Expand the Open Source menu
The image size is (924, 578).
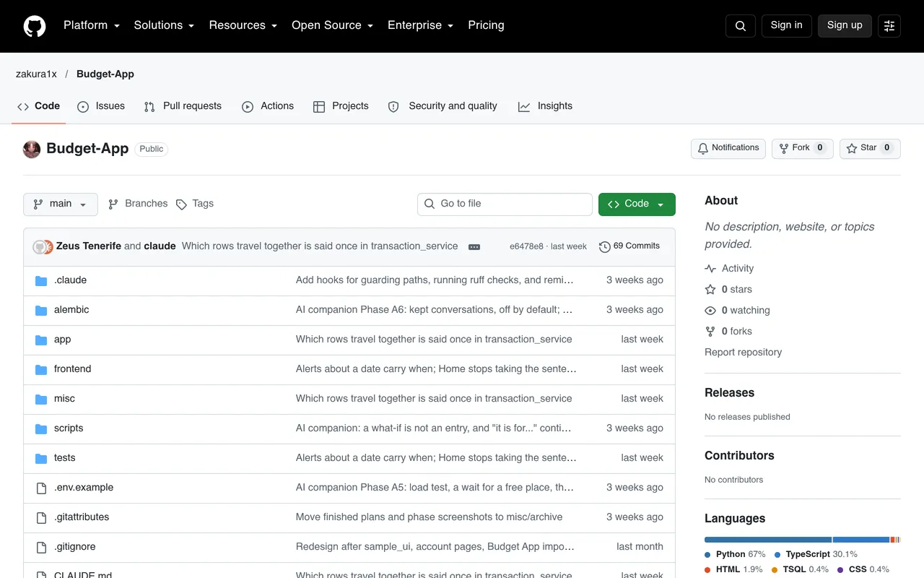[x=332, y=25]
